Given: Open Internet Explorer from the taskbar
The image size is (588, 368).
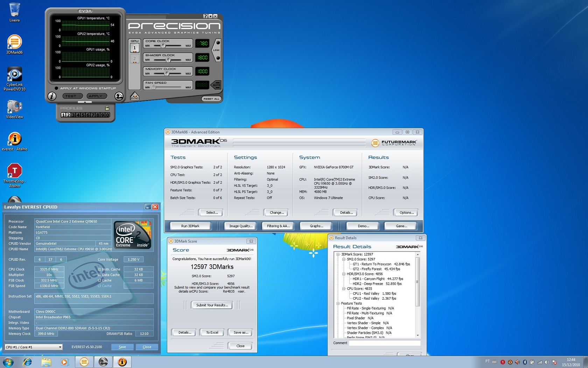Looking at the screenshot, I should [x=27, y=362].
